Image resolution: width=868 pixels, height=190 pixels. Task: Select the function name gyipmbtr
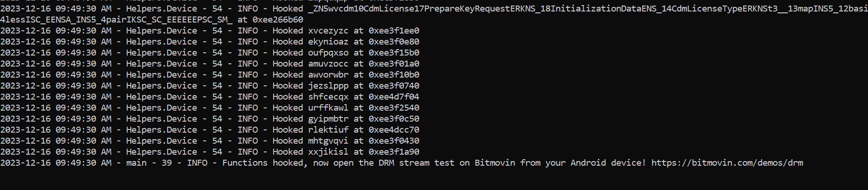coord(328,119)
